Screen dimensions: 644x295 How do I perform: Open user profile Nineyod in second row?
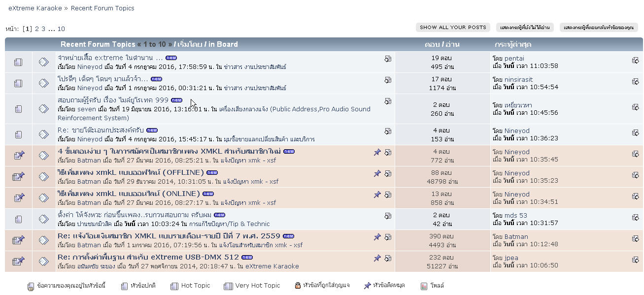(x=90, y=88)
